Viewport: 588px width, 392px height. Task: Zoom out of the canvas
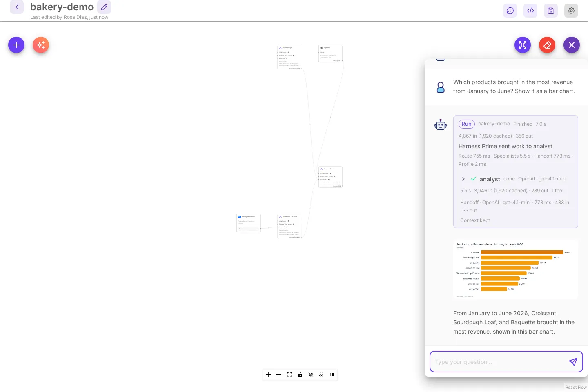[x=279, y=374]
